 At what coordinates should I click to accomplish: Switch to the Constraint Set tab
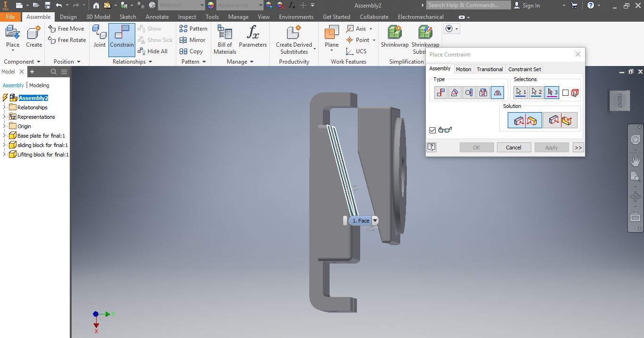click(x=524, y=69)
